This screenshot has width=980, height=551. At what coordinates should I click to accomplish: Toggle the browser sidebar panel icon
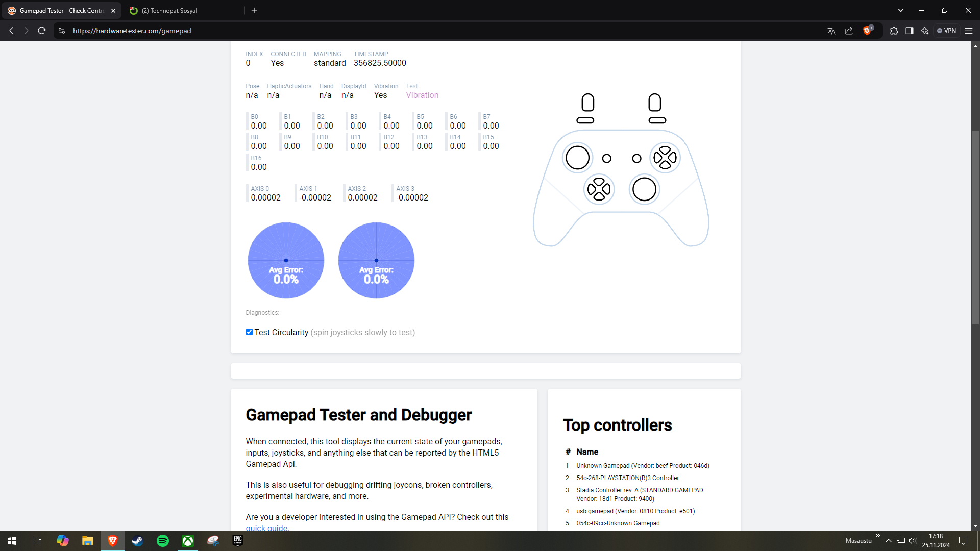click(x=909, y=31)
